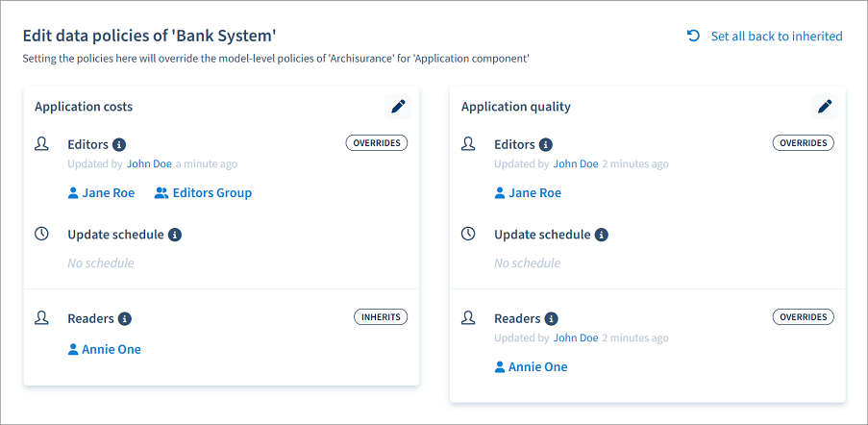868x425 pixels.
Task: Click Set all back to inherited link
Action: pos(776,36)
